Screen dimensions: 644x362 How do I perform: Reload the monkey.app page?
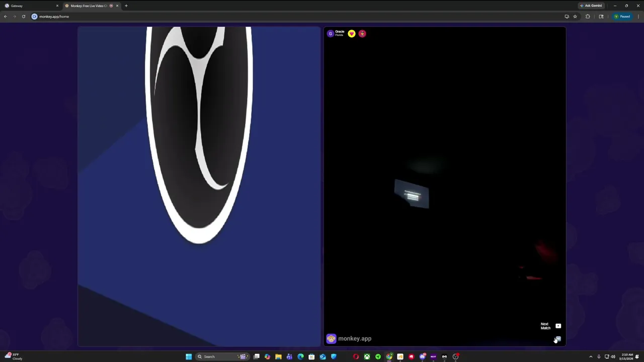(x=23, y=17)
